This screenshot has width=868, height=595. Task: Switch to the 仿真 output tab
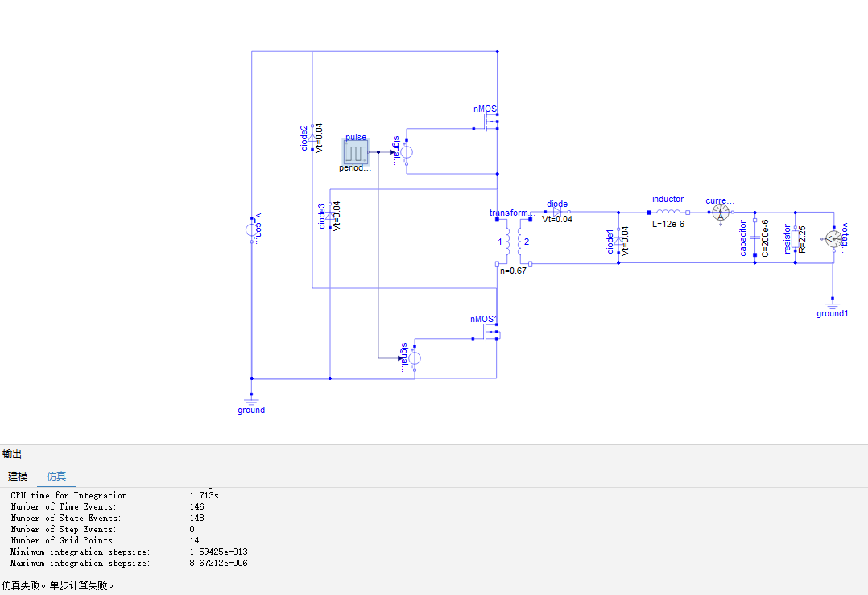56,476
